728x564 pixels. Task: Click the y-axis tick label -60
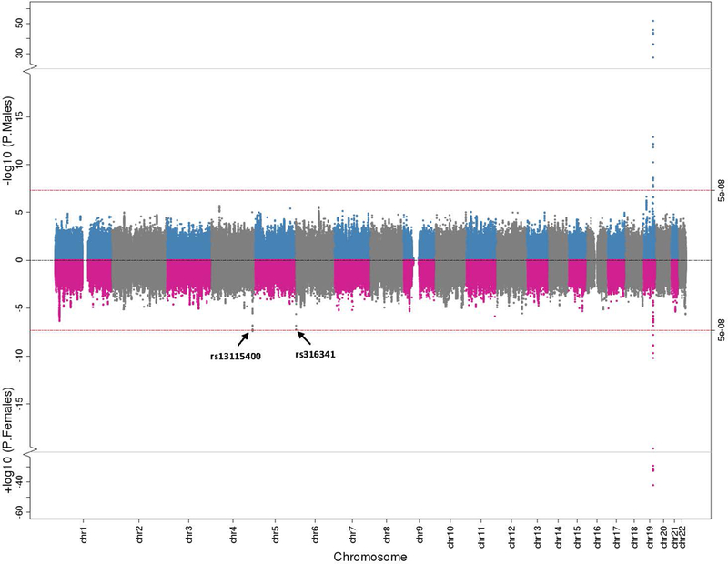click(20, 511)
